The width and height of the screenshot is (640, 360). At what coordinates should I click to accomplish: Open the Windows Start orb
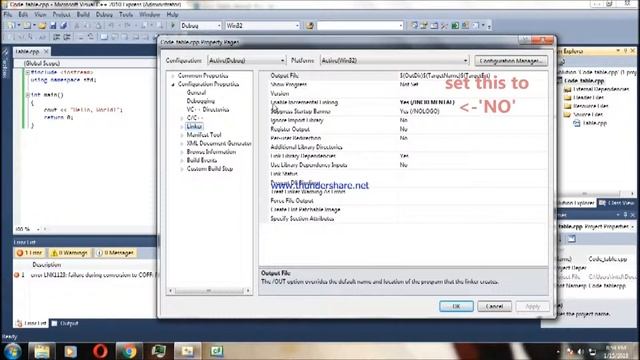click(x=12, y=351)
